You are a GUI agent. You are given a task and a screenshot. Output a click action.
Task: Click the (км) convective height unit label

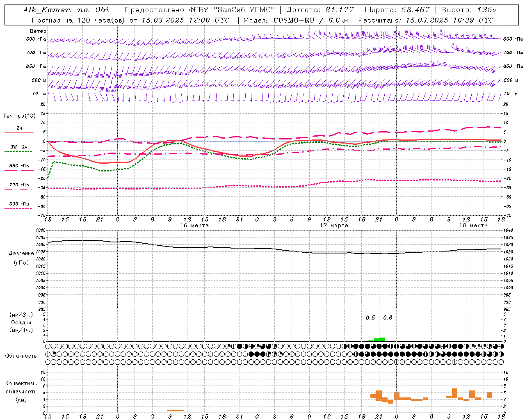[x=22, y=399]
